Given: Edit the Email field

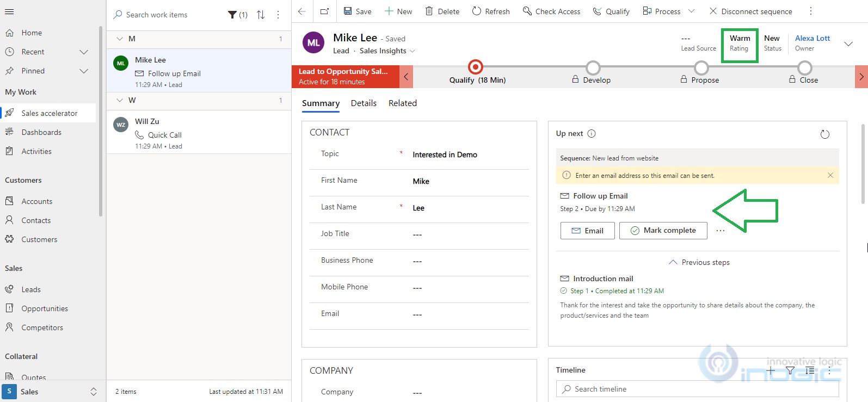Looking at the screenshot, I should 469,314.
